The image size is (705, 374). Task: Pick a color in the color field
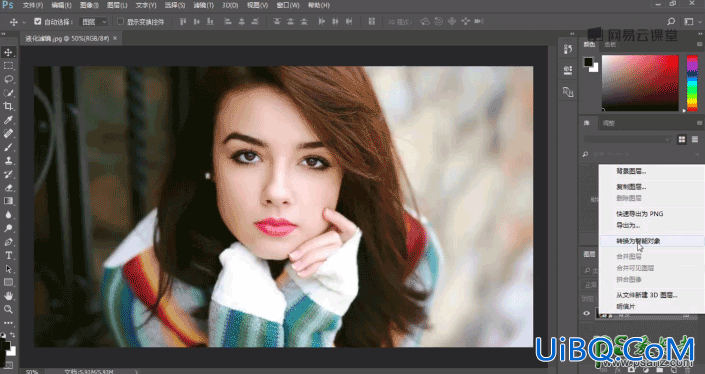click(x=640, y=83)
